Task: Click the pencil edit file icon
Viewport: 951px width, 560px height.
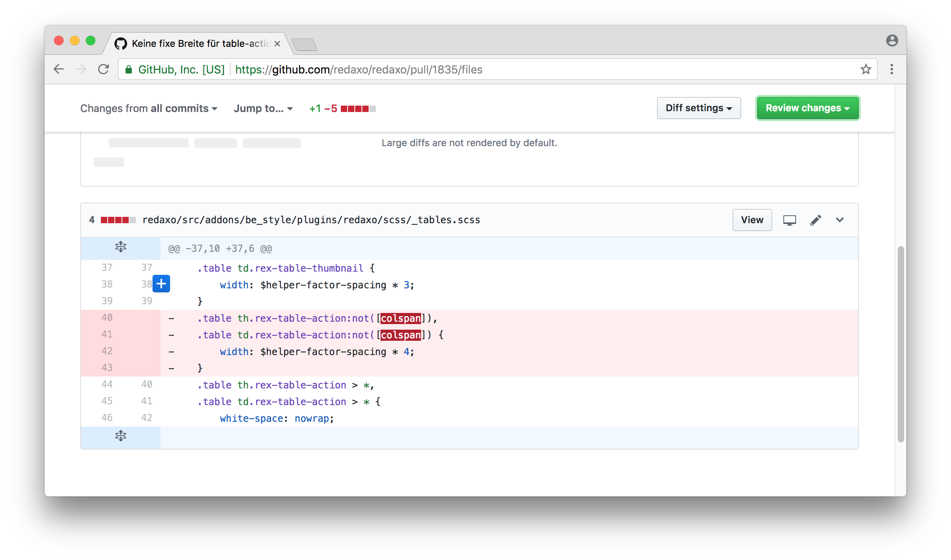Action: [x=816, y=220]
